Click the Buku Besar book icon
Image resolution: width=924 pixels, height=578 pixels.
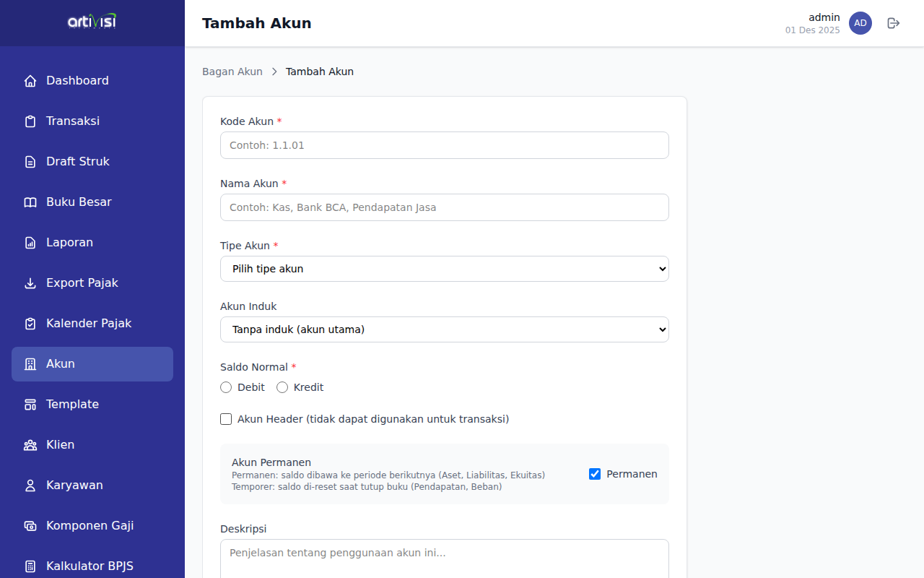tap(30, 202)
